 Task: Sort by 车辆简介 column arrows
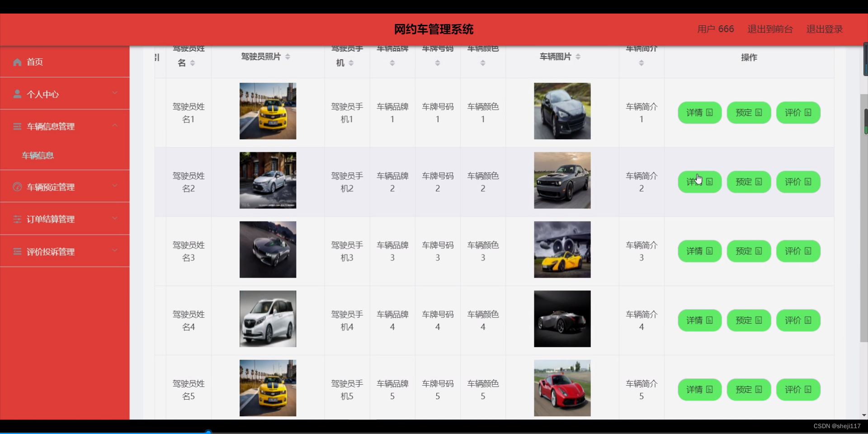pyautogui.click(x=642, y=63)
